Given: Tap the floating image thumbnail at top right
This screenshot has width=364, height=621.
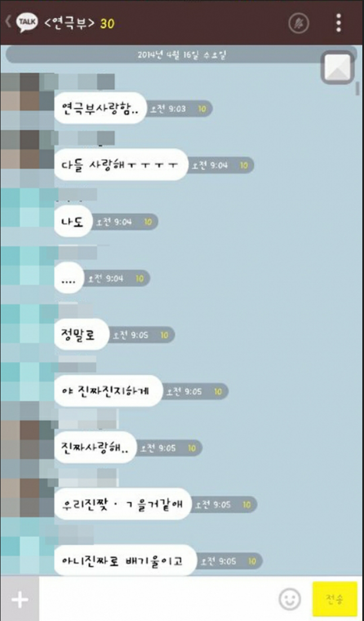Looking at the screenshot, I should point(338,67).
